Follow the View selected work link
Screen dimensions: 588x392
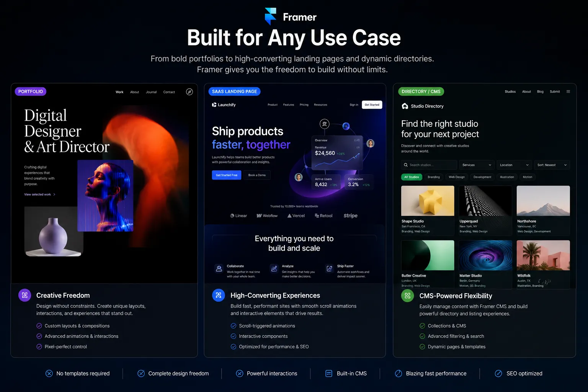point(40,194)
